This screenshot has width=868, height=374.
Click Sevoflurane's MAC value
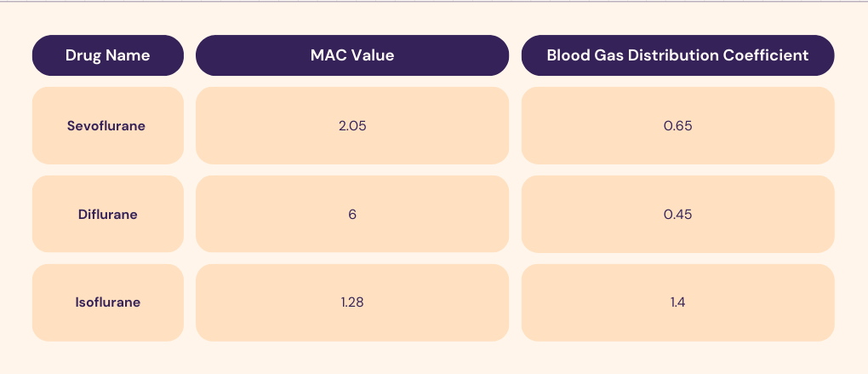click(351, 125)
